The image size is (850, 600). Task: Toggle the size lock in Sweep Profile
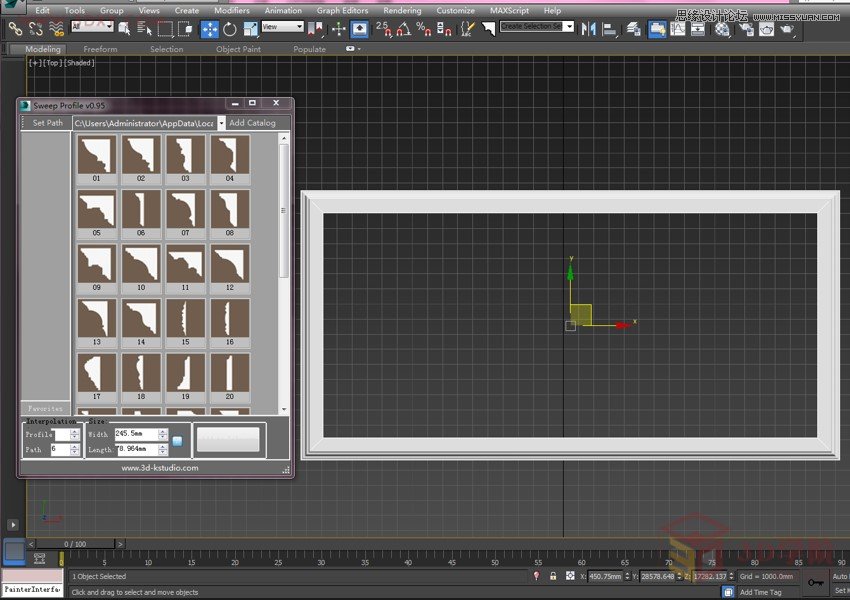coord(177,441)
